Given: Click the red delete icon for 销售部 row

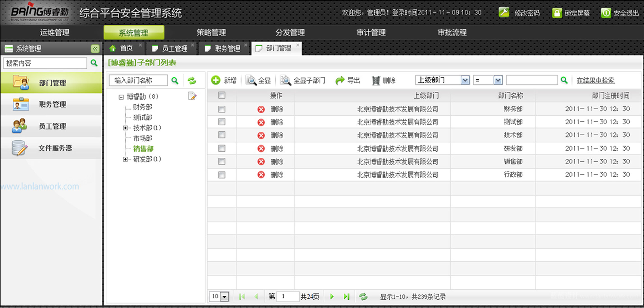Looking at the screenshot, I should coord(261,162).
